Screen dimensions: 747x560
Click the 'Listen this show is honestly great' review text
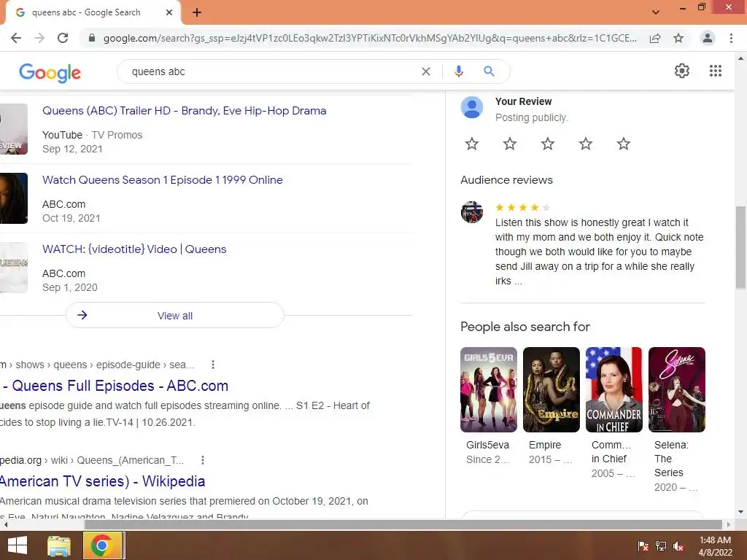pos(600,252)
